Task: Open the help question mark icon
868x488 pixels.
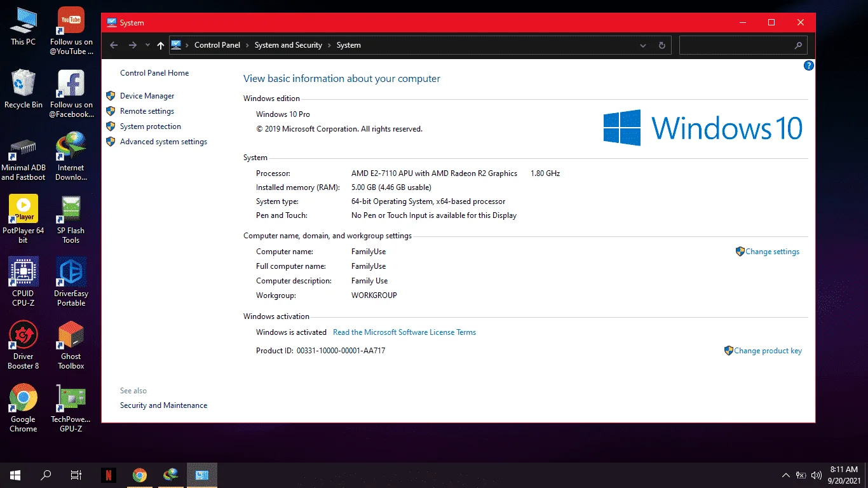Action: click(809, 65)
